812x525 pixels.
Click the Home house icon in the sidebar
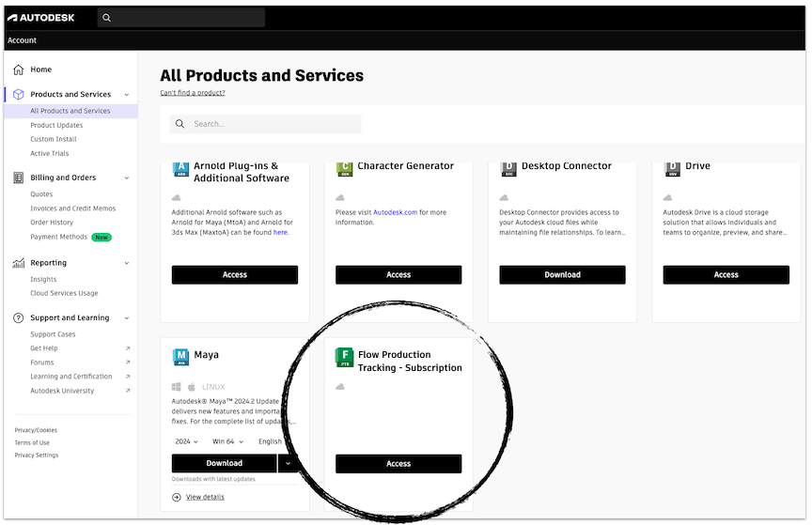[18, 69]
